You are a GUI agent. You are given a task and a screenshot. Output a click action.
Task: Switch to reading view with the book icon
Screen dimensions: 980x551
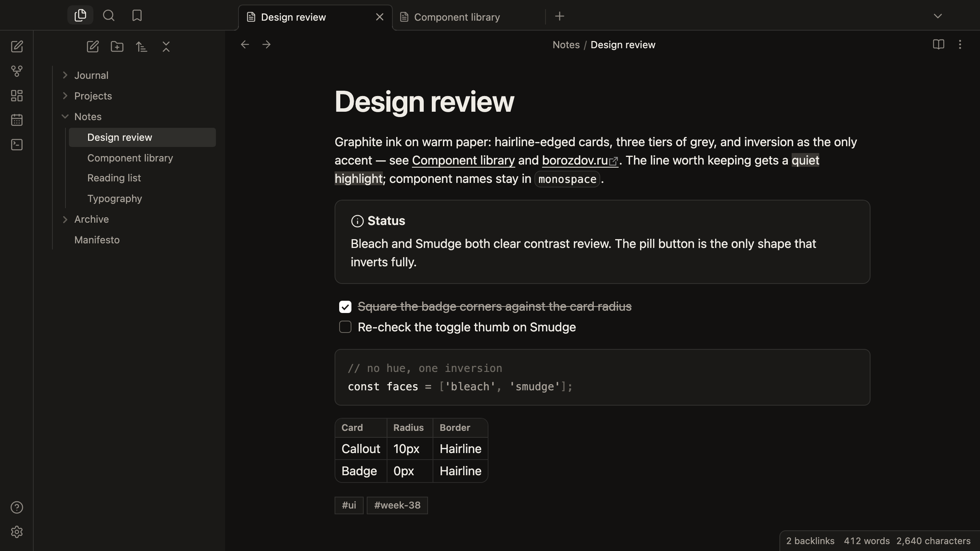[x=938, y=44]
